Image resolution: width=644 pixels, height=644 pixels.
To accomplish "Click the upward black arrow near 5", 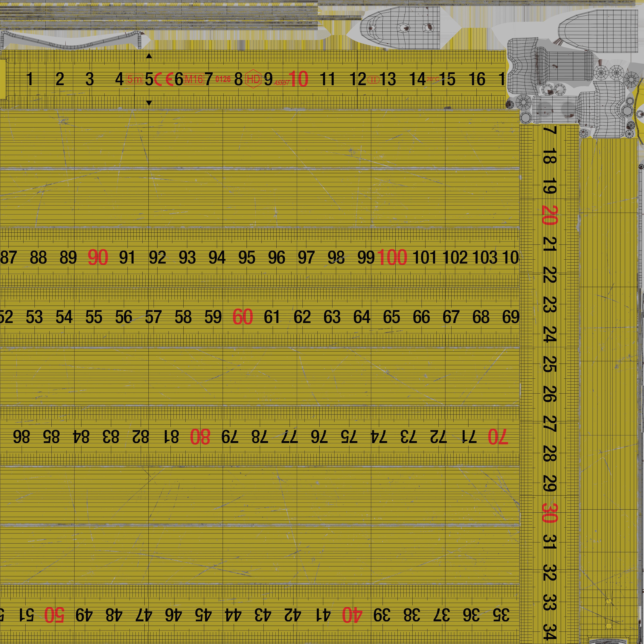I will point(149,56).
